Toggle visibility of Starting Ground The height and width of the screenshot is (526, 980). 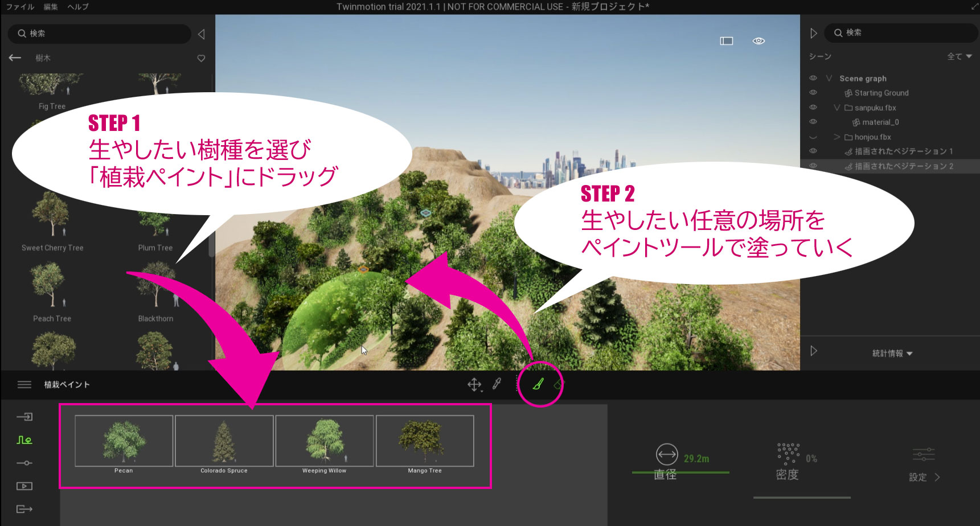point(813,93)
